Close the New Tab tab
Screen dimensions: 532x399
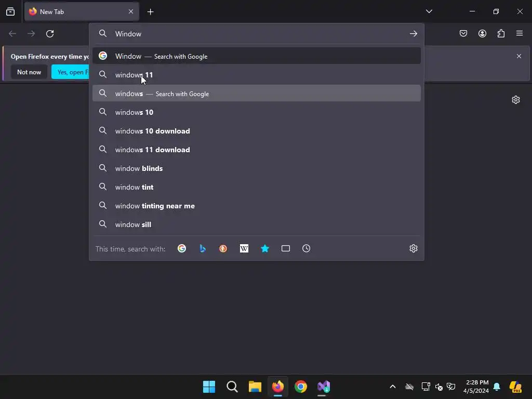(x=130, y=11)
